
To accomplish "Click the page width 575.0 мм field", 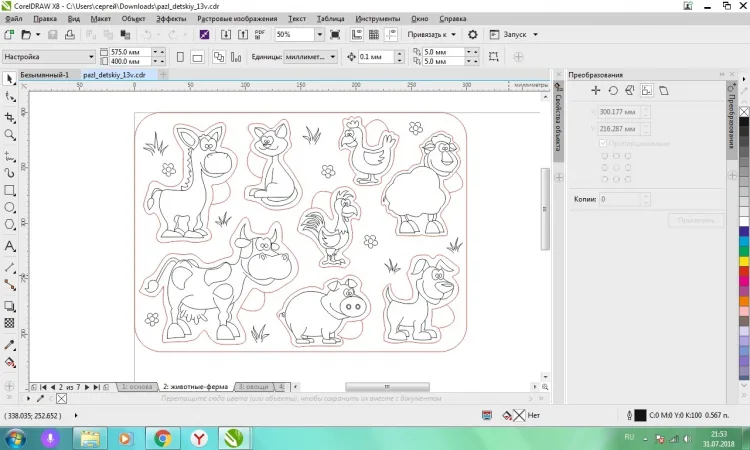I will [131, 52].
